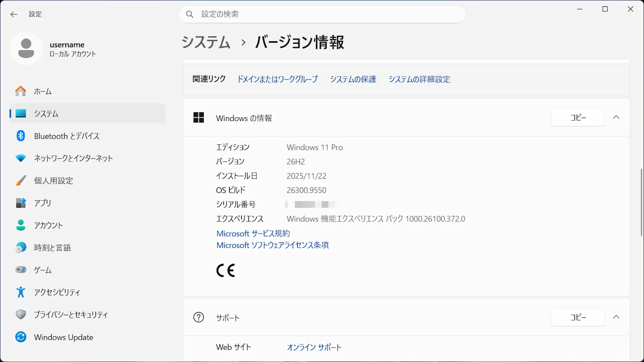Open アカウント settings

coord(88,225)
